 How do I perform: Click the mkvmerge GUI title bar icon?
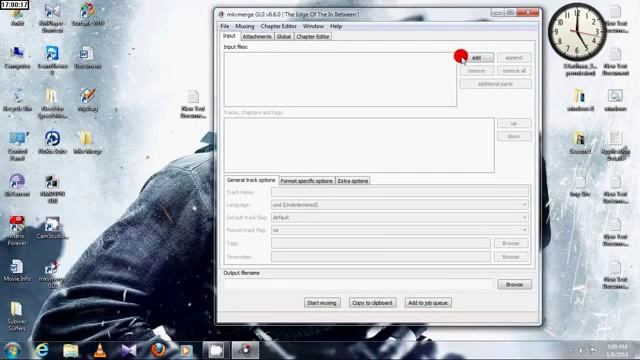pos(221,14)
